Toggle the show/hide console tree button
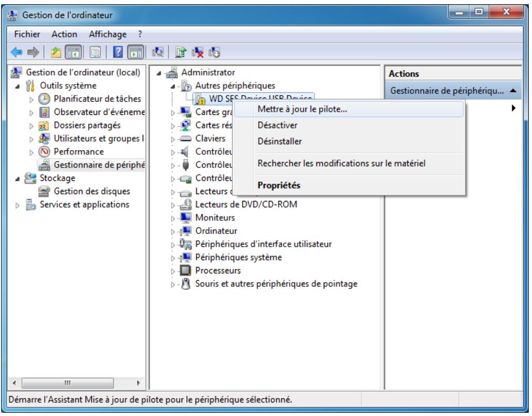Screen dimensions: 532x416 coord(73,52)
